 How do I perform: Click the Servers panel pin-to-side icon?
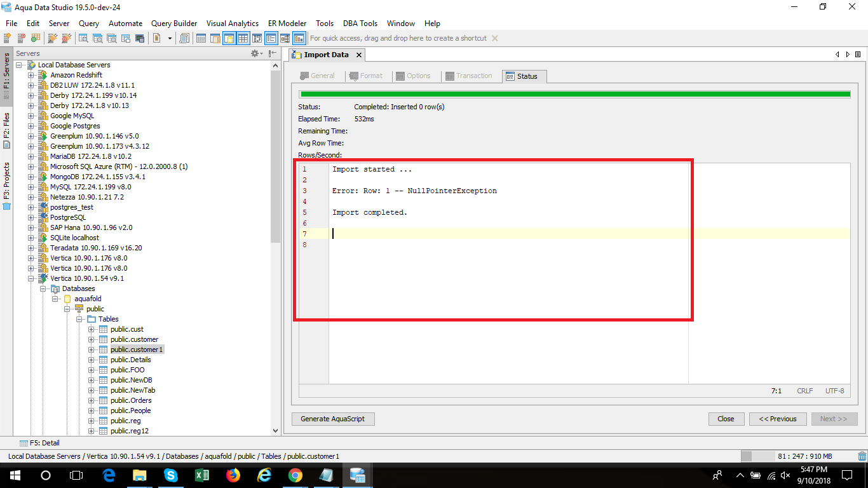(x=272, y=54)
